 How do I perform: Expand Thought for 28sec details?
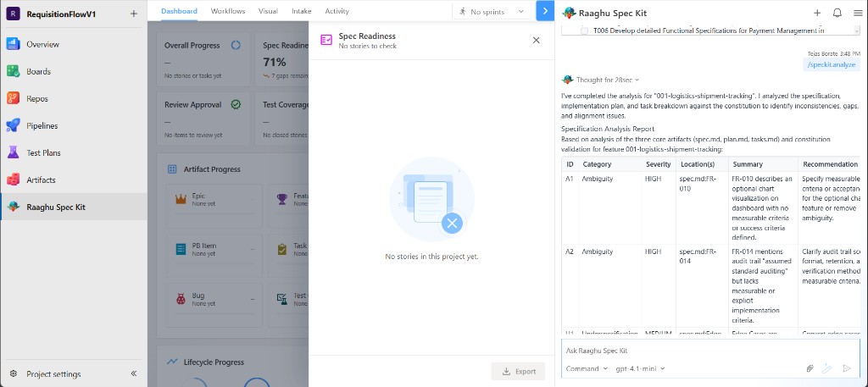[607, 80]
